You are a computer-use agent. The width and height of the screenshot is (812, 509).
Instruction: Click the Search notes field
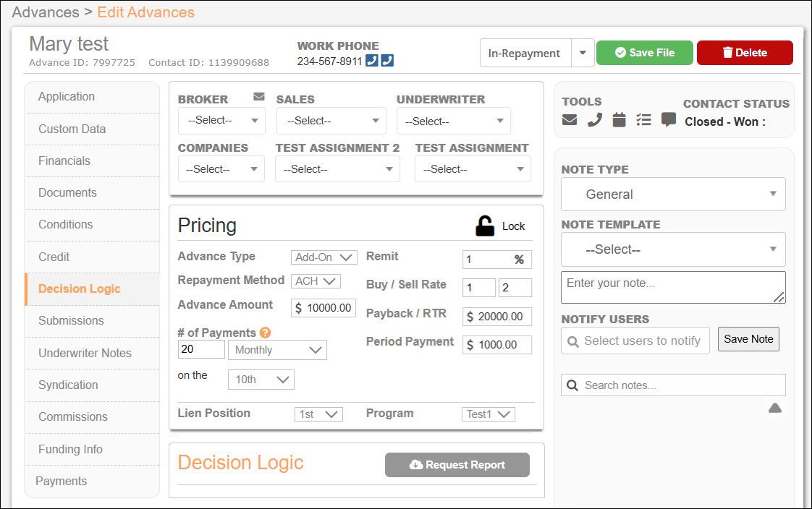[x=673, y=385]
